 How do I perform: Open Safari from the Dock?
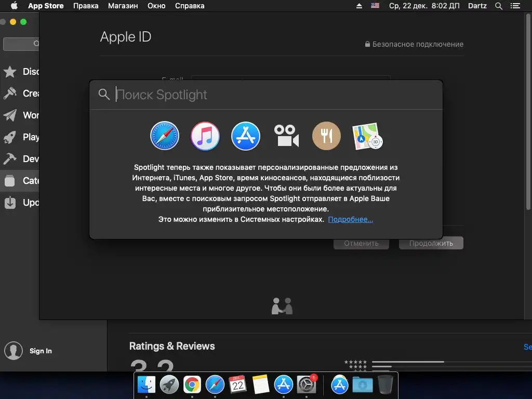click(x=215, y=385)
